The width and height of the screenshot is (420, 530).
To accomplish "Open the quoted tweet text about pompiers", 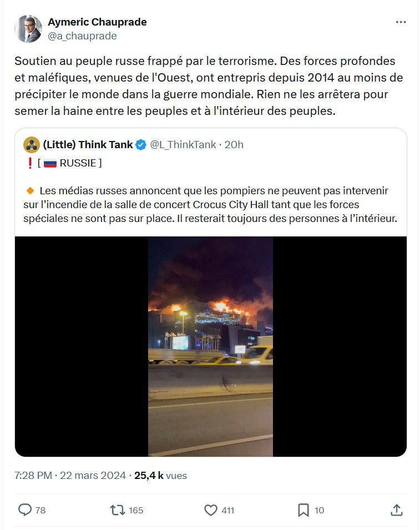I will pos(210,204).
